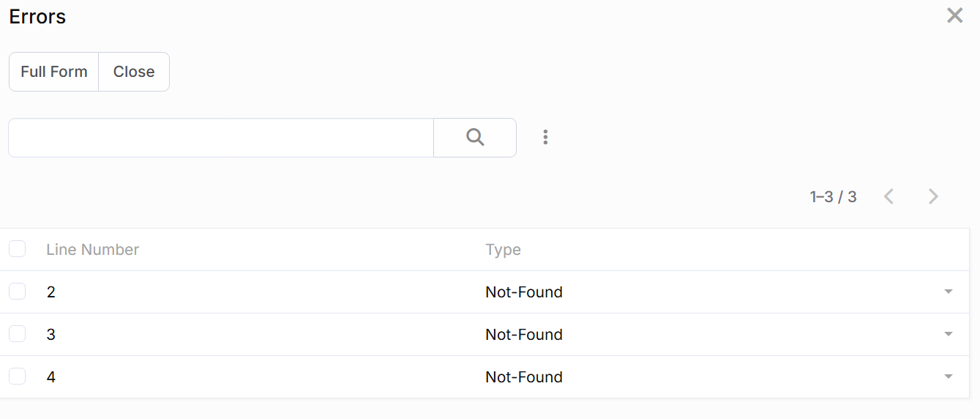
Task: Toggle the select-all header checkbox
Action: (18, 250)
